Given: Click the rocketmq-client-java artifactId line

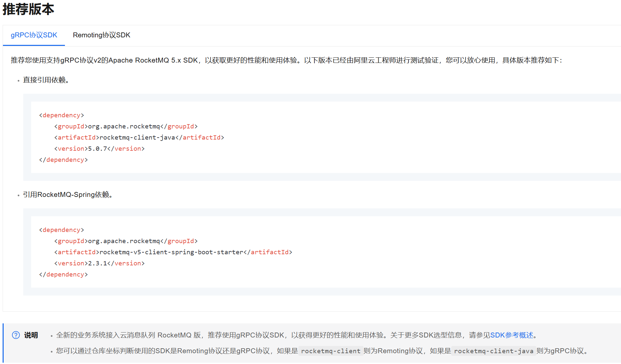Looking at the screenshot, I should (139, 138).
